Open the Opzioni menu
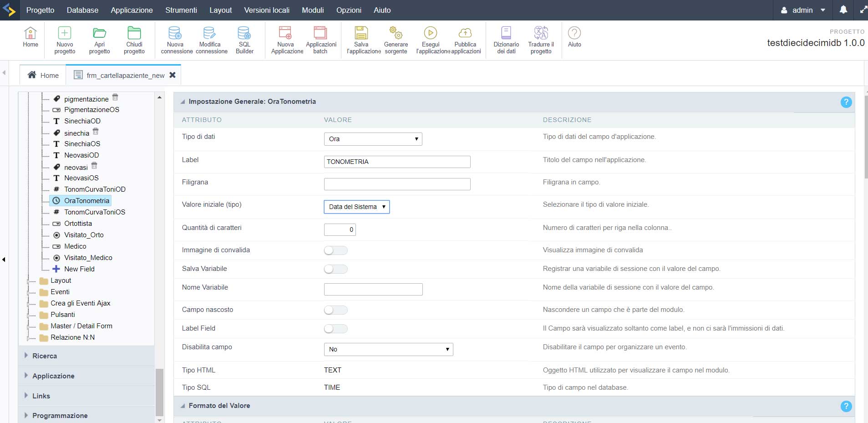Screen dimensions: 868x423 click(x=349, y=10)
